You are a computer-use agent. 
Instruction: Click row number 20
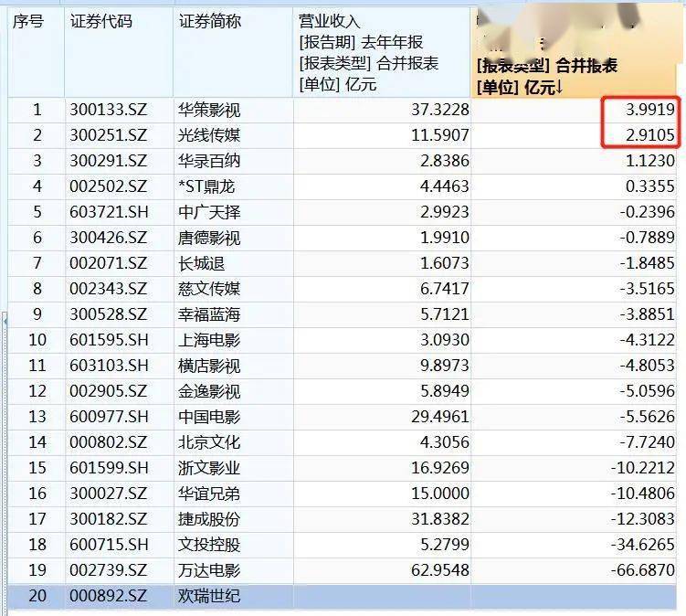click(x=37, y=596)
